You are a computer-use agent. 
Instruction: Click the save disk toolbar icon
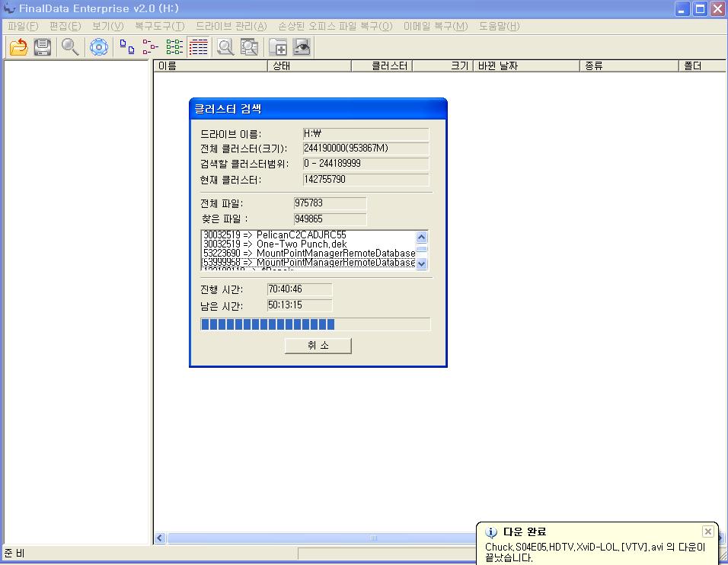pyautogui.click(x=43, y=47)
